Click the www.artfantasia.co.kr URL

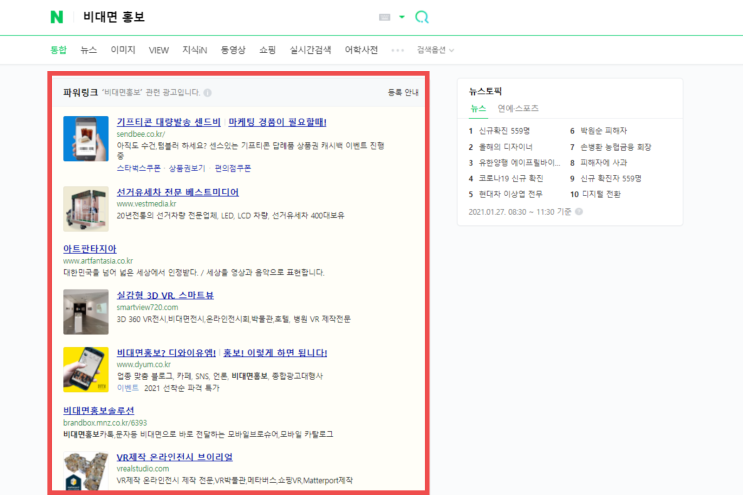click(x=98, y=261)
